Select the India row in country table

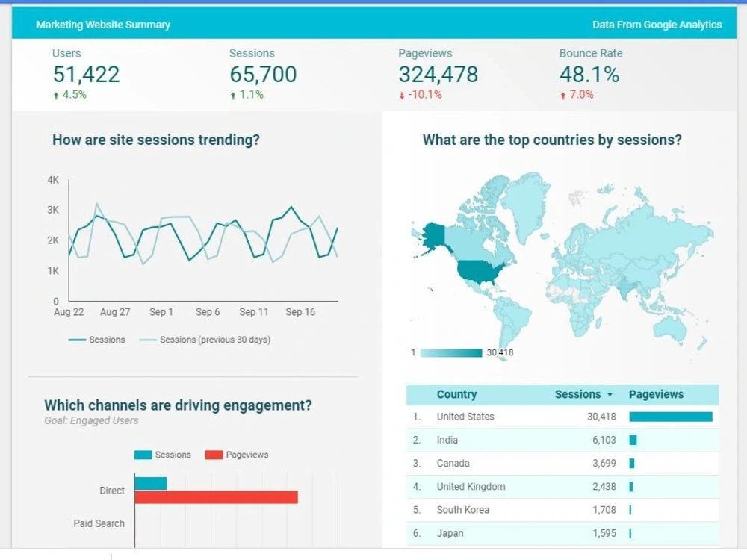pyautogui.click(x=562, y=440)
